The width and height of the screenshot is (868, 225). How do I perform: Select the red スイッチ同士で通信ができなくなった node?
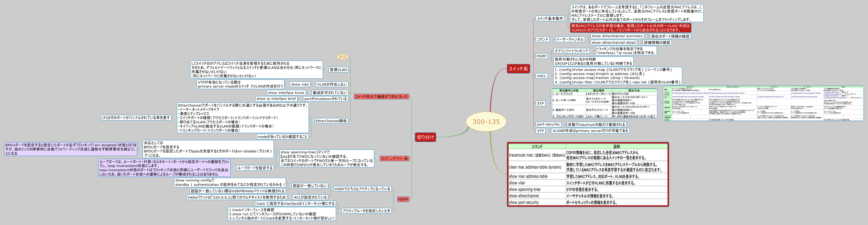click(381, 96)
